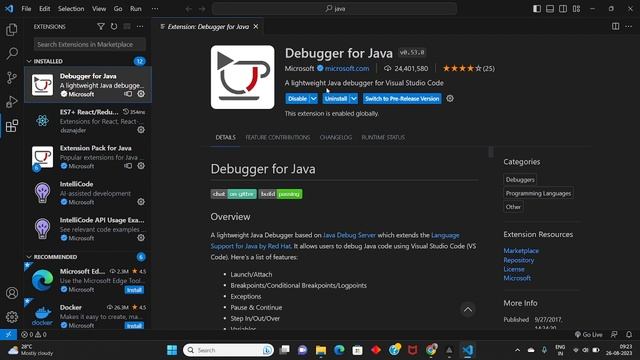
Task: Open the Run and Debug view
Action: click(12, 102)
